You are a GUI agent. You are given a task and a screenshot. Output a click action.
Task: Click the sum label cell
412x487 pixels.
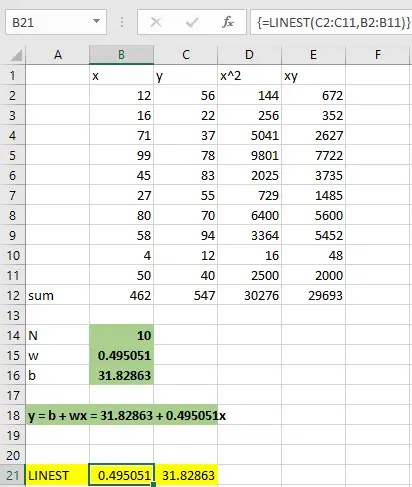pyautogui.click(x=58, y=295)
